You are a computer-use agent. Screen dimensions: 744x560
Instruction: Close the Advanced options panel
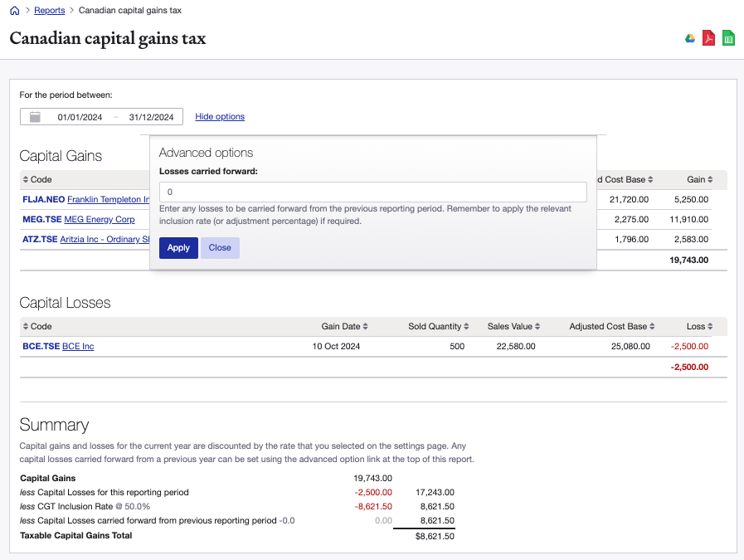point(220,248)
